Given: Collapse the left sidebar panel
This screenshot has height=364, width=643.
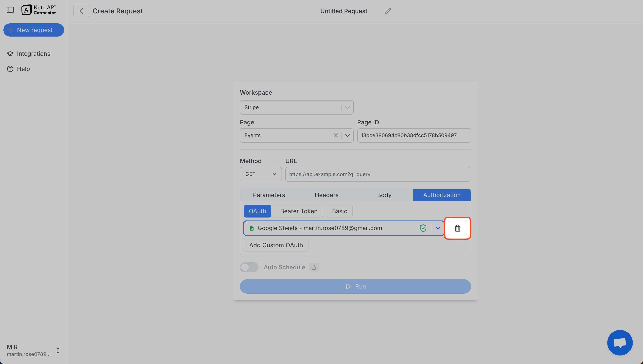Looking at the screenshot, I should [x=10, y=10].
